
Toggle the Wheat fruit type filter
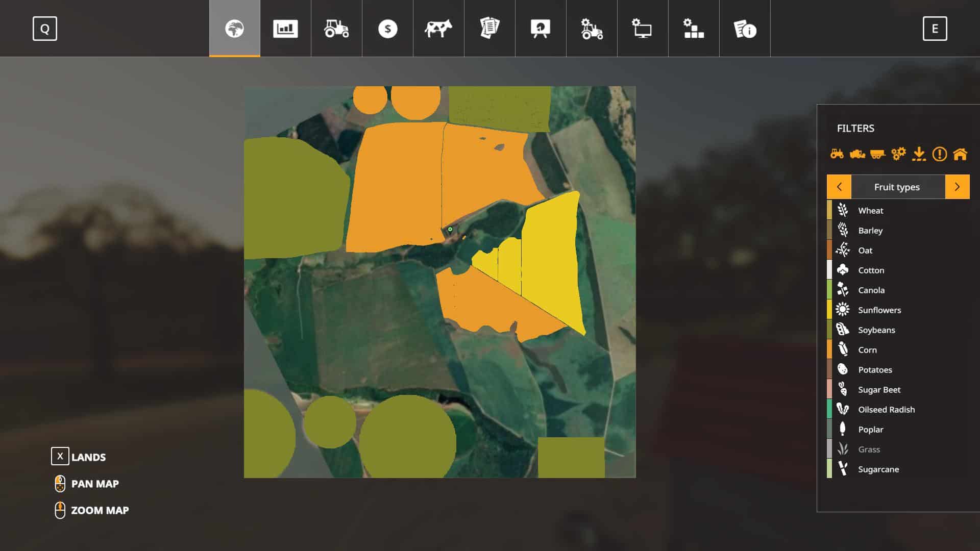point(870,211)
